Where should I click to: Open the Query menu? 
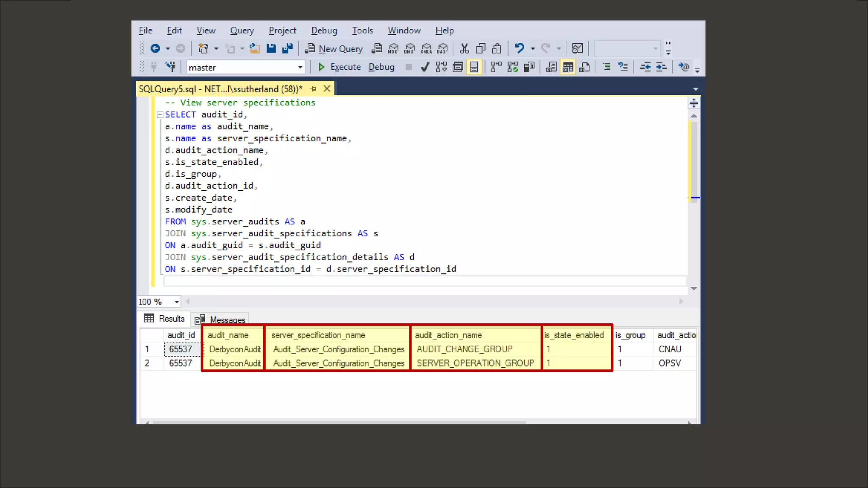[242, 30]
